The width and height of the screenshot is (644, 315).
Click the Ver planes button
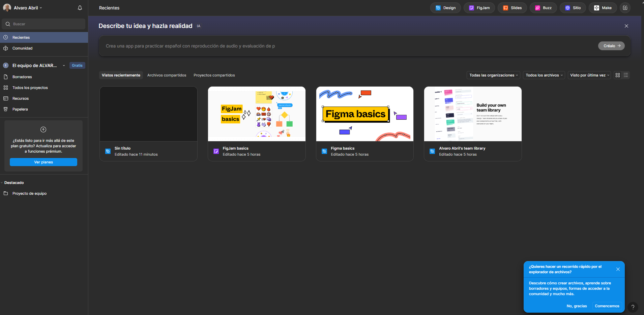(x=43, y=162)
